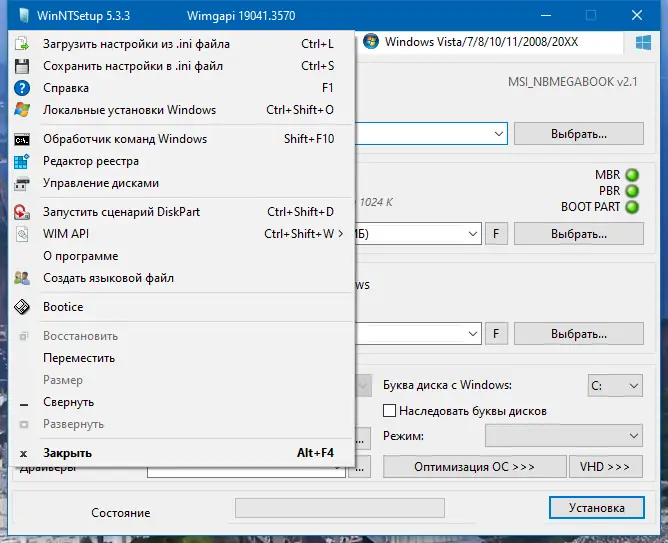Click the Bootice diamond icon

22,307
